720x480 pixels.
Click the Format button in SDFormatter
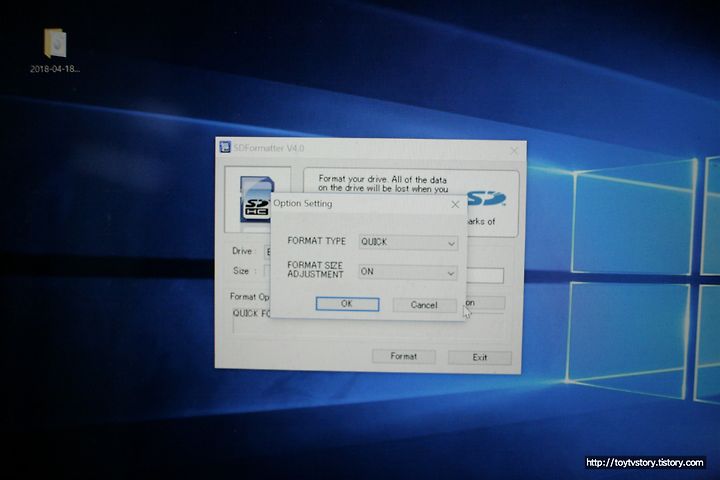404,356
